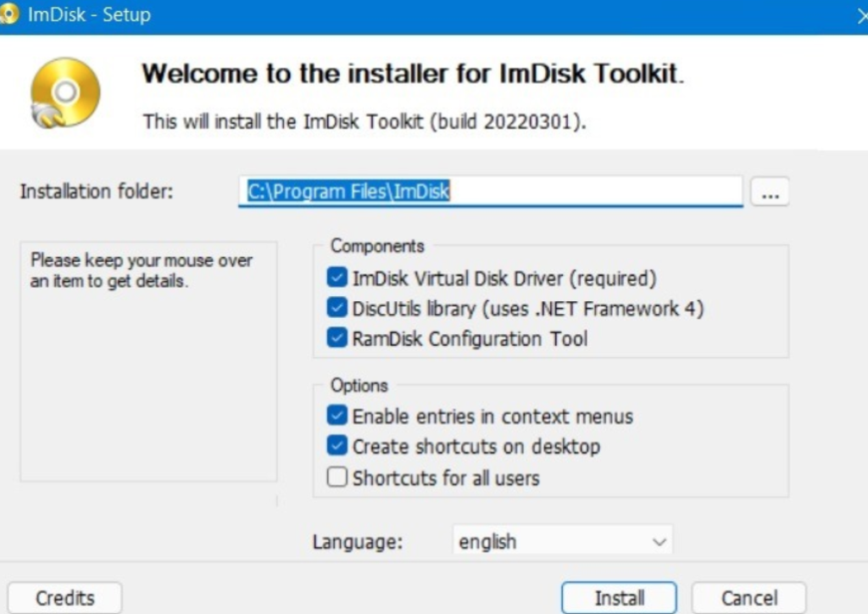Screen dimensions: 868x614
Task: Uncheck Create shortcuts on desktop
Action: coord(337,446)
